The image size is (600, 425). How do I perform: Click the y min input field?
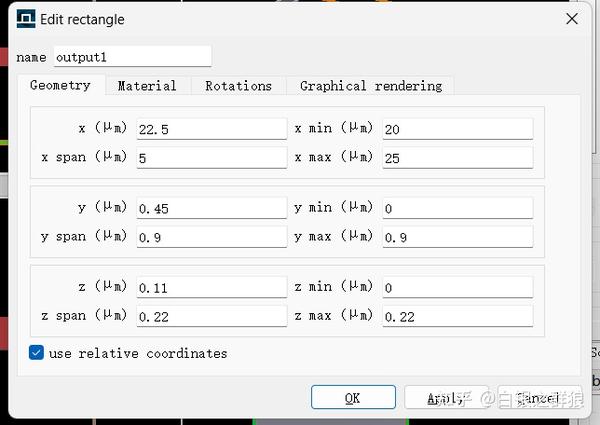point(457,208)
